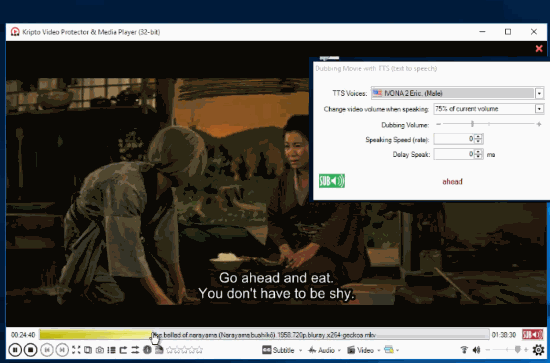The width and height of the screenshot is (550, 363).
Task: Open the playlist list icon
Action: tap(112, 350)
